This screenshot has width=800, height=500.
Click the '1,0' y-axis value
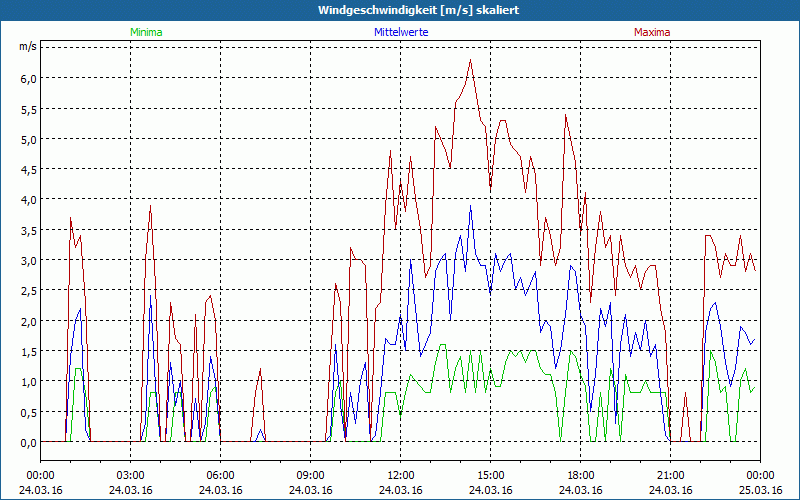[29, 382]
